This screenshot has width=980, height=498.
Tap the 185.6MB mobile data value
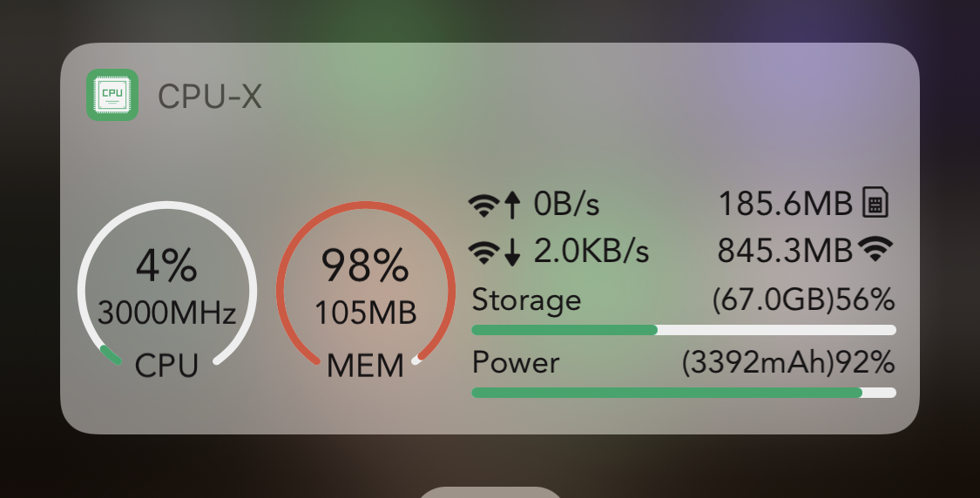click(786, 204)
